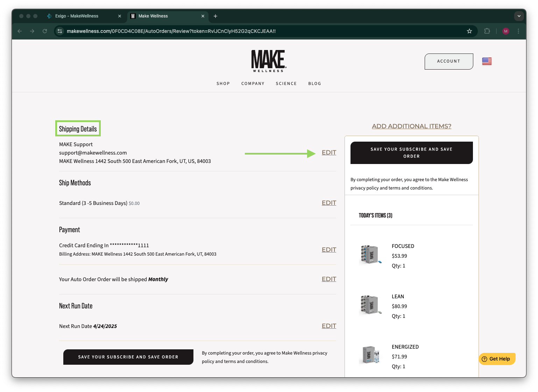Click the MAKE Support name text
Image resolution: width=538 pixels, height=392 pixels.
pos(76,144)
